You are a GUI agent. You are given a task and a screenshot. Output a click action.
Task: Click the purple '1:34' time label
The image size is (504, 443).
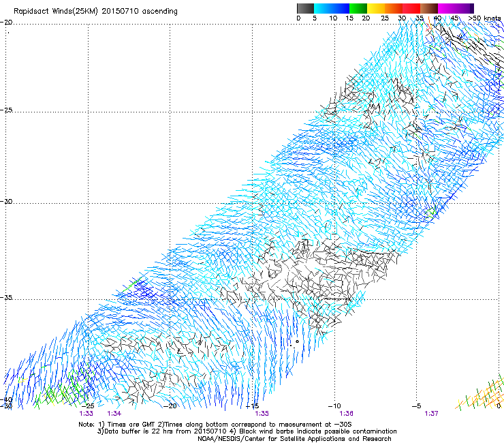click(x=114, y=414)
